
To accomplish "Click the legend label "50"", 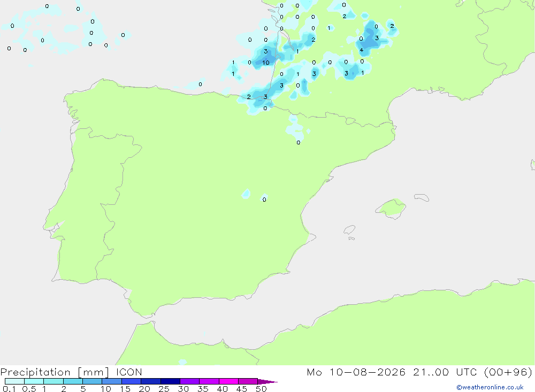I will 261,389.
